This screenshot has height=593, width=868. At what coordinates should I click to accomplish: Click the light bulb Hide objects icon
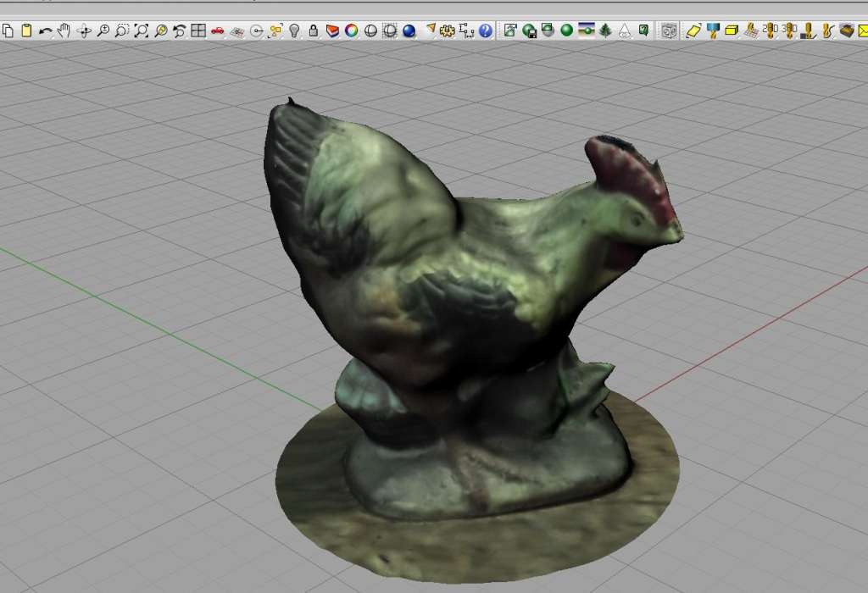[x=294, y=31]
